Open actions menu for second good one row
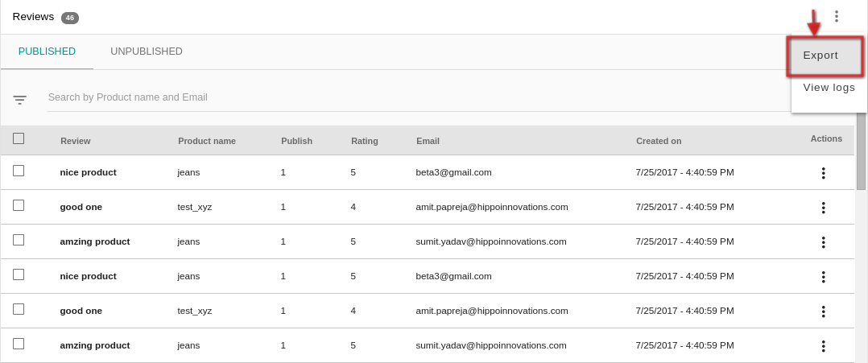This screenshot has width=868, height=363. pos(823,311)
